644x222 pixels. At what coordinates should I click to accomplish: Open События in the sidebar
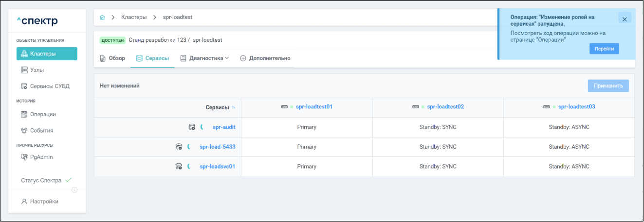pyautogui.click(x=41, y=131)
